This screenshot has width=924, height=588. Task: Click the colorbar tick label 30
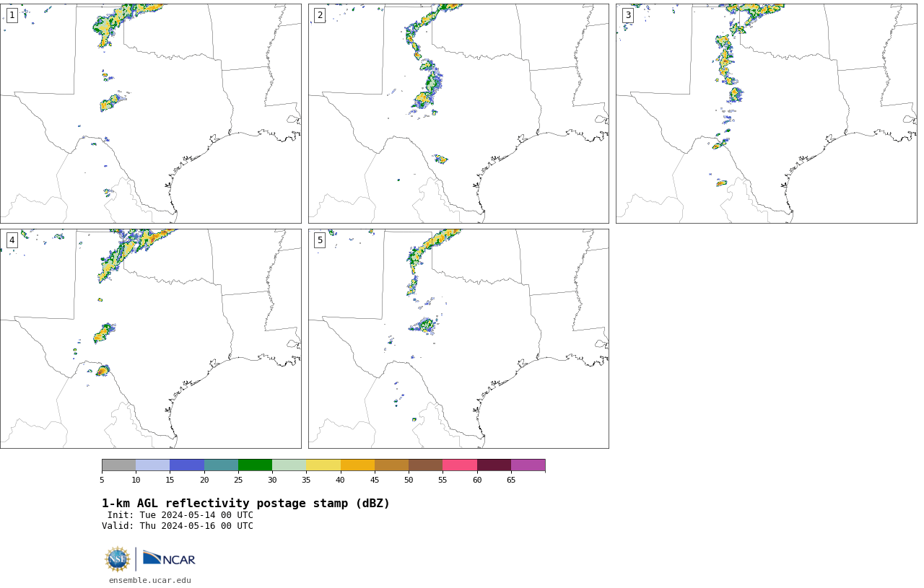coord(272,481)
